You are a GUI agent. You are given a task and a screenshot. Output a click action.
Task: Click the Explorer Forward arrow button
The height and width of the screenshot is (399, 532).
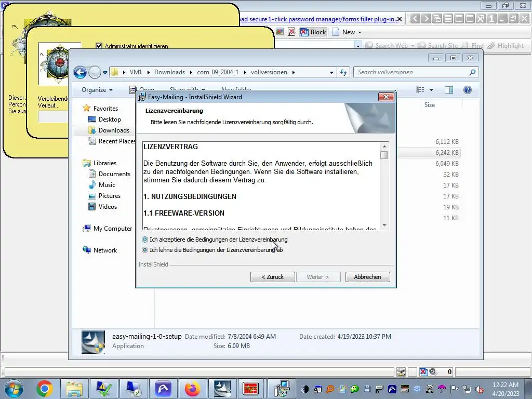(x=95, y=72)
